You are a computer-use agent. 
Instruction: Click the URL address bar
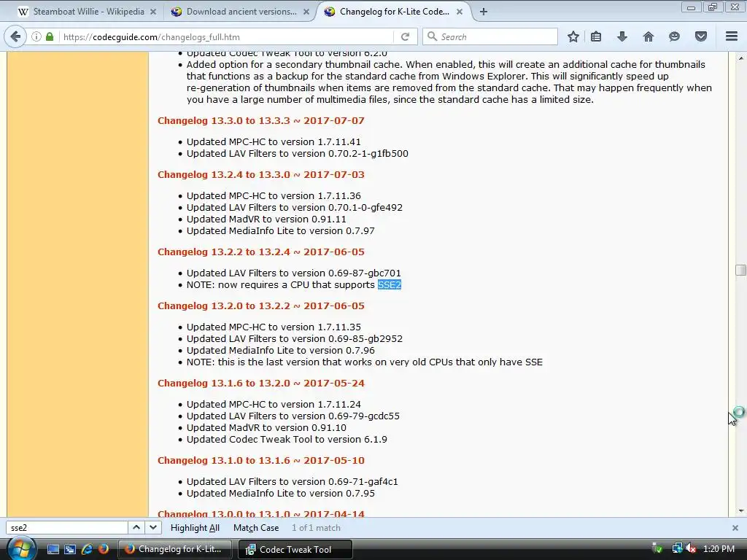click(x=226, y=36)
